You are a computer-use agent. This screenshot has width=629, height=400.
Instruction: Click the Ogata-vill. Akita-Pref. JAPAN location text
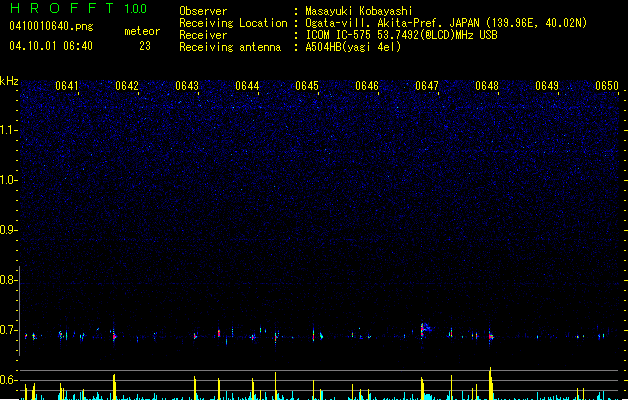(446, 23)
